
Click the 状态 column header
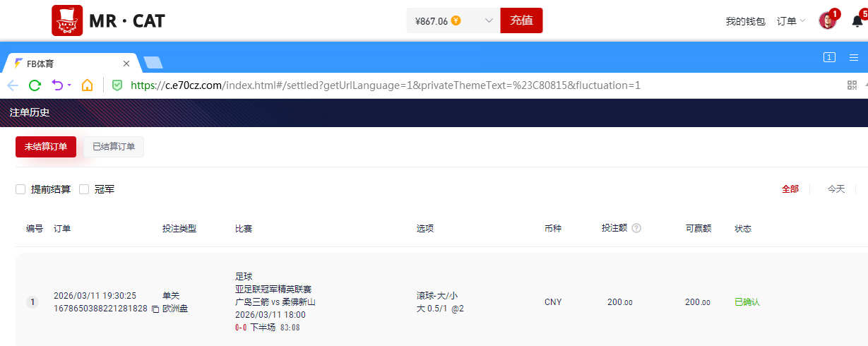[x=743, y=229]
